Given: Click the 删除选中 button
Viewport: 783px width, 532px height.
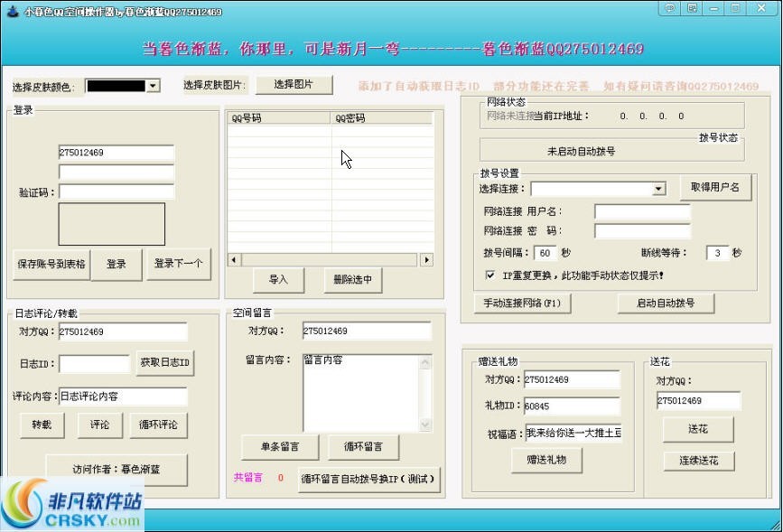Looking at the screenshot, I should point(353,280).
